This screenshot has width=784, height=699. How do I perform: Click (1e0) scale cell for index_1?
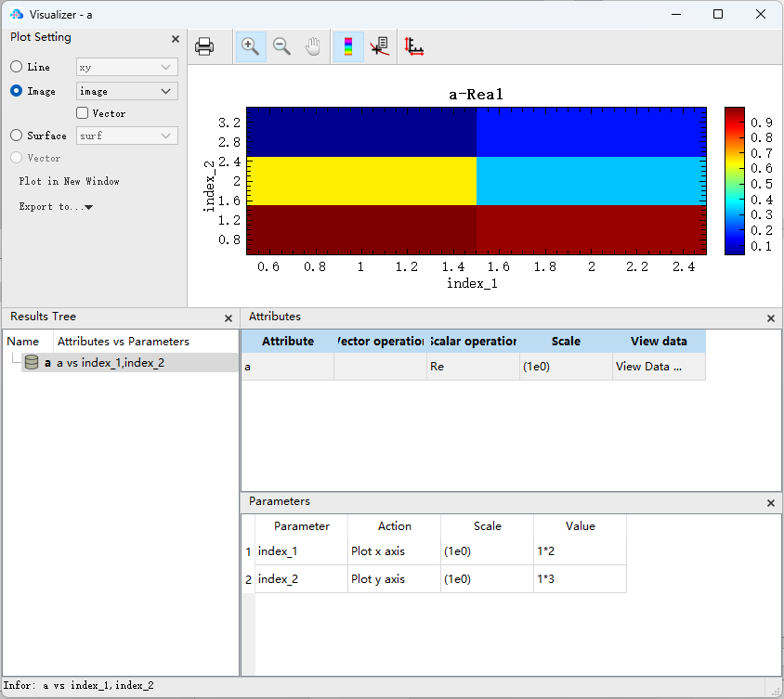pyautogui.click(x=487, y=551)
